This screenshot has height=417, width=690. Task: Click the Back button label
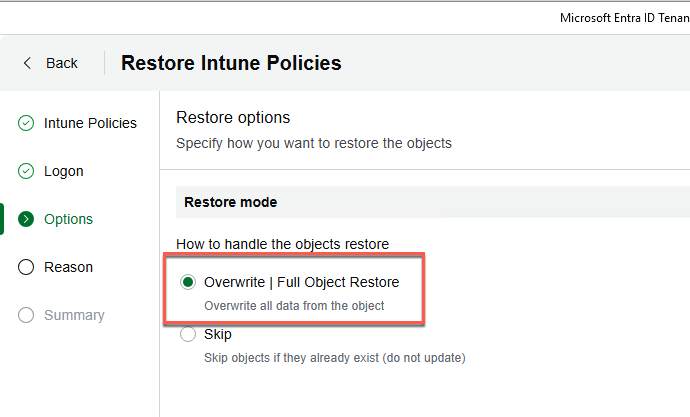tap(61, 63)
